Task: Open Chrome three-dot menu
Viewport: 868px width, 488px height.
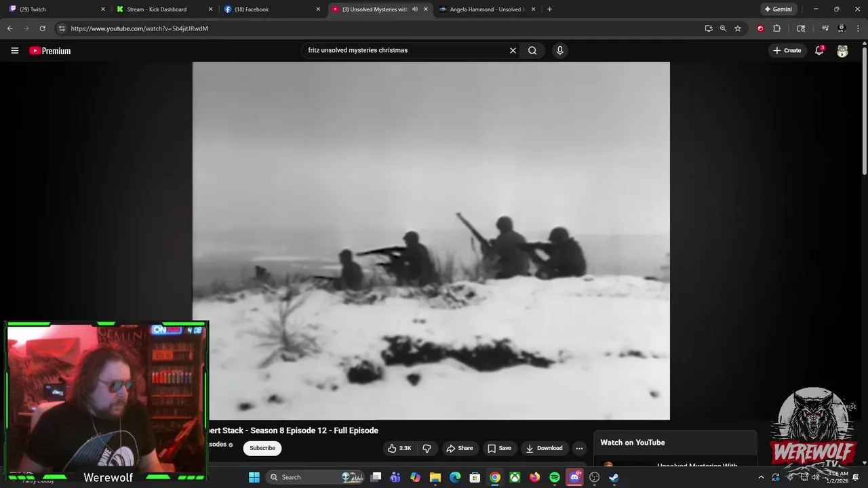Action: [x=858, y=28]
